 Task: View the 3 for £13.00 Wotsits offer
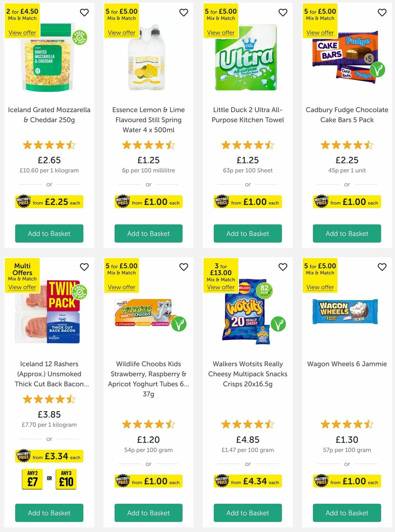(x=221, y=287)
